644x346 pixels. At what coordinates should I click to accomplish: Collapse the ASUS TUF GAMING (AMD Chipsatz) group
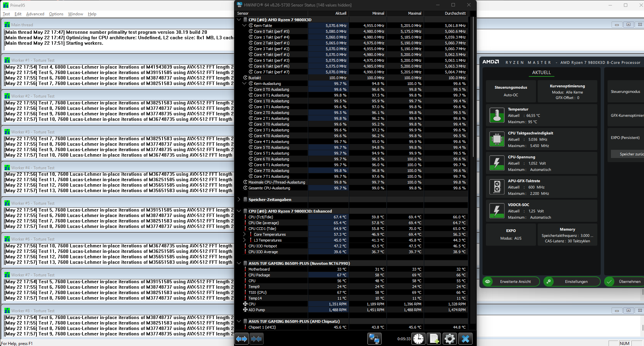[239, 321]
